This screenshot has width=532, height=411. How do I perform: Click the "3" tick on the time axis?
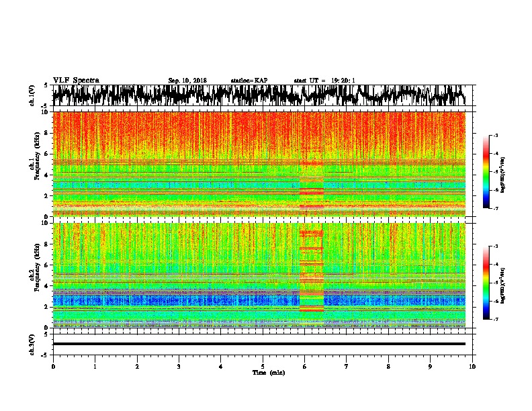tap(179, 366)
